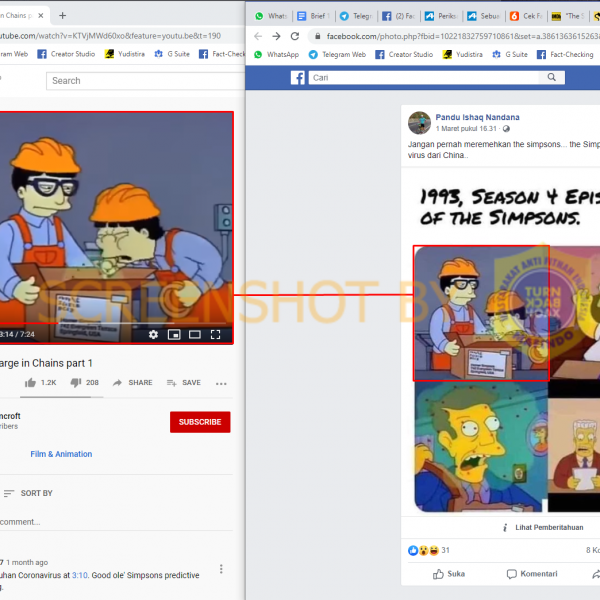Open more actions menu under video
The width and height of the screenshot is (600, 600).
tap(221, 383)
